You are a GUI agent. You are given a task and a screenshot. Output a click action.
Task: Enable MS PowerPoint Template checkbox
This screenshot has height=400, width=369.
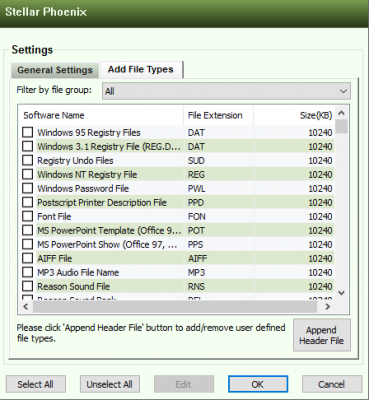[x=28, y=230]
